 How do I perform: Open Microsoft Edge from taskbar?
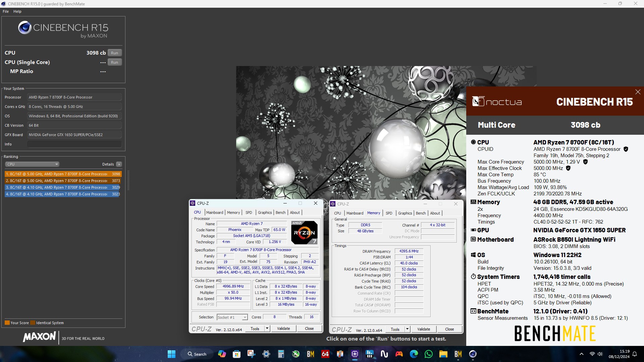click(414, 354)
